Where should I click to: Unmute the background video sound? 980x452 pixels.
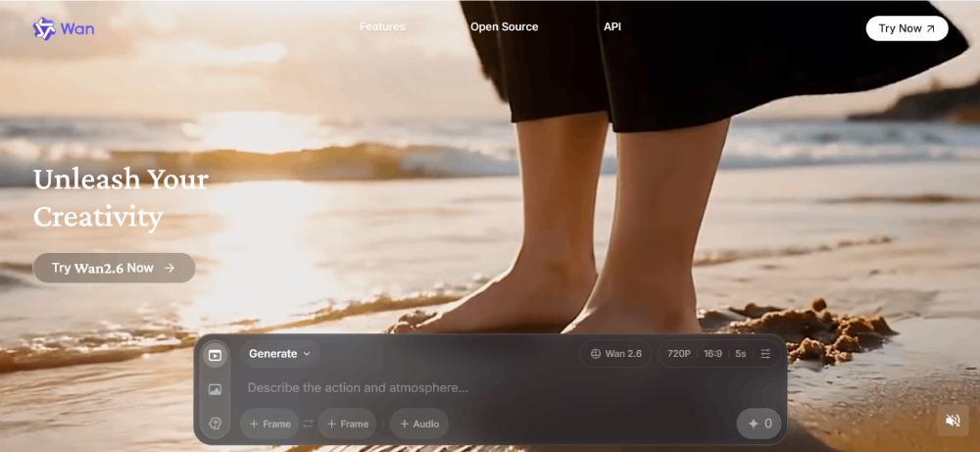[952, 421]
